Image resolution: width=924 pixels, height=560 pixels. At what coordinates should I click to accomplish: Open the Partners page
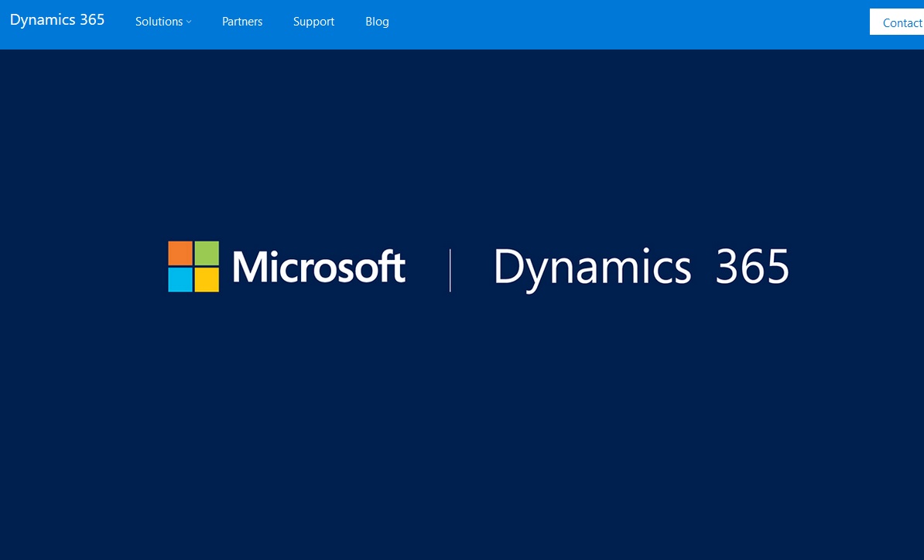click(242, 22)
